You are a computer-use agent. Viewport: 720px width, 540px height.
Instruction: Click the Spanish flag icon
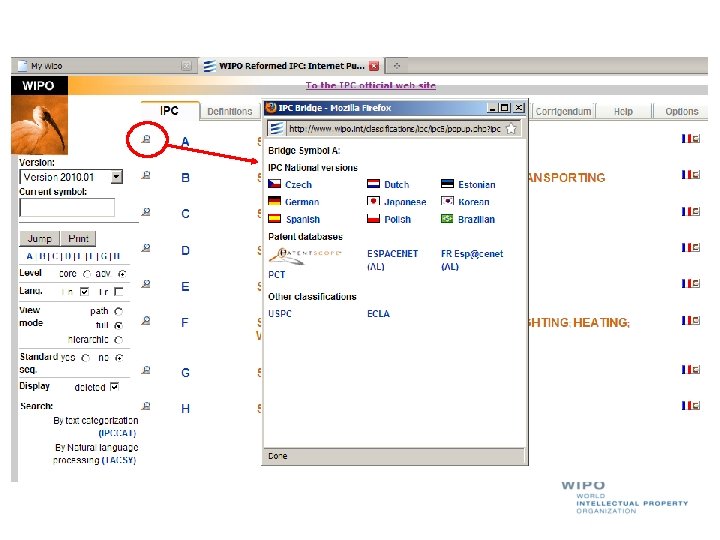(x=275, y=219)
